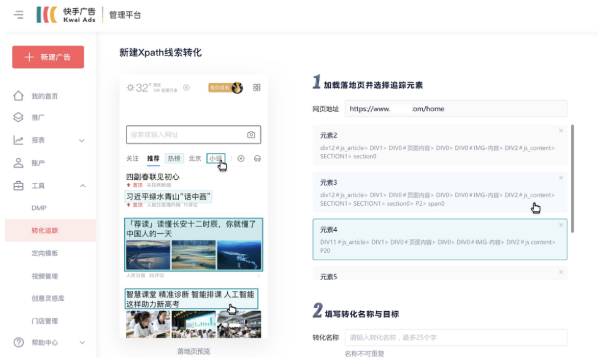Image resolution: width=598 pixels, height=364 pixels.
Task: Click the 工具 toolbox icon
Action: point(18,186)
